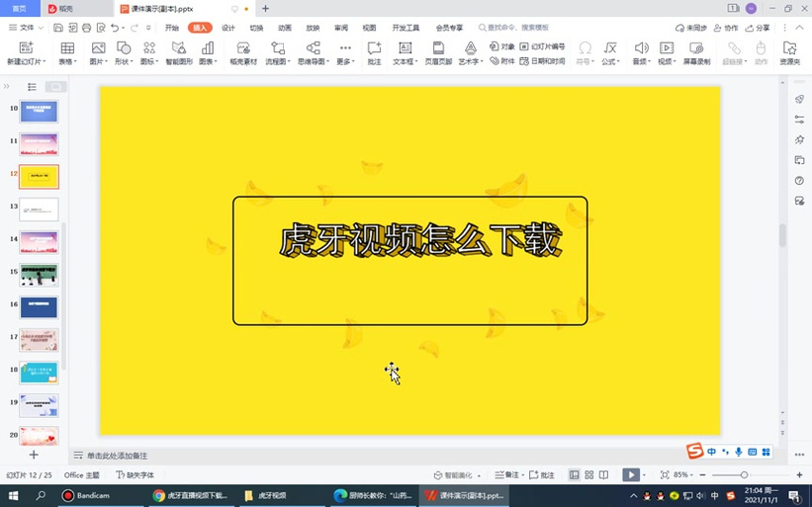The image size is (812, 507).
Task: Open dropdown arrow next to slideshow play button
Action: point(645,475)
